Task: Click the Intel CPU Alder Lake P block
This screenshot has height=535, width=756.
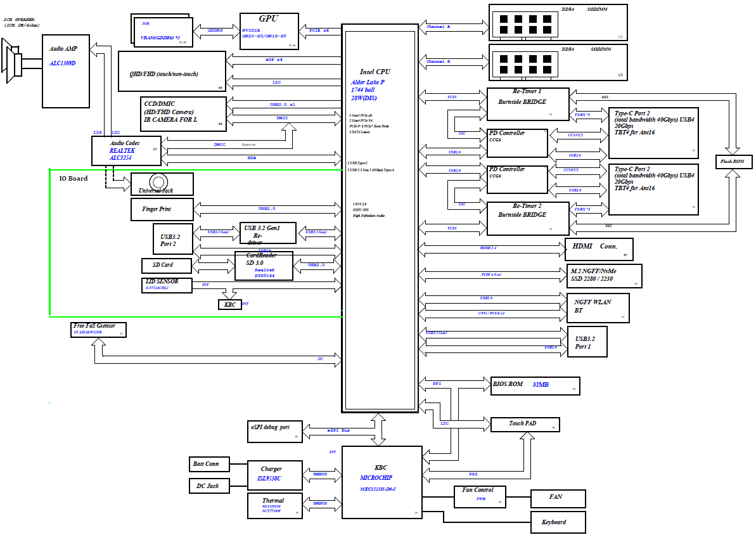Action: pyautogui.click(x=380, y=216)
